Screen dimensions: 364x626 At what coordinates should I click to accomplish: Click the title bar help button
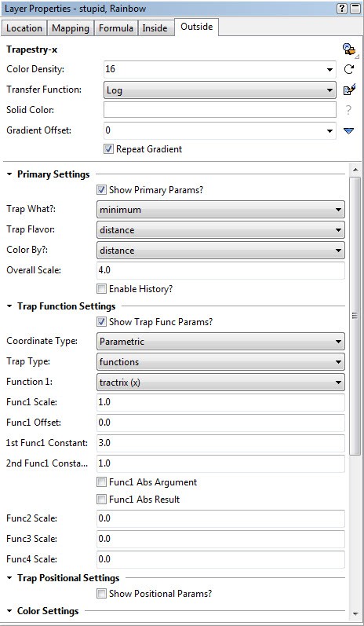(x=342, y=9)
